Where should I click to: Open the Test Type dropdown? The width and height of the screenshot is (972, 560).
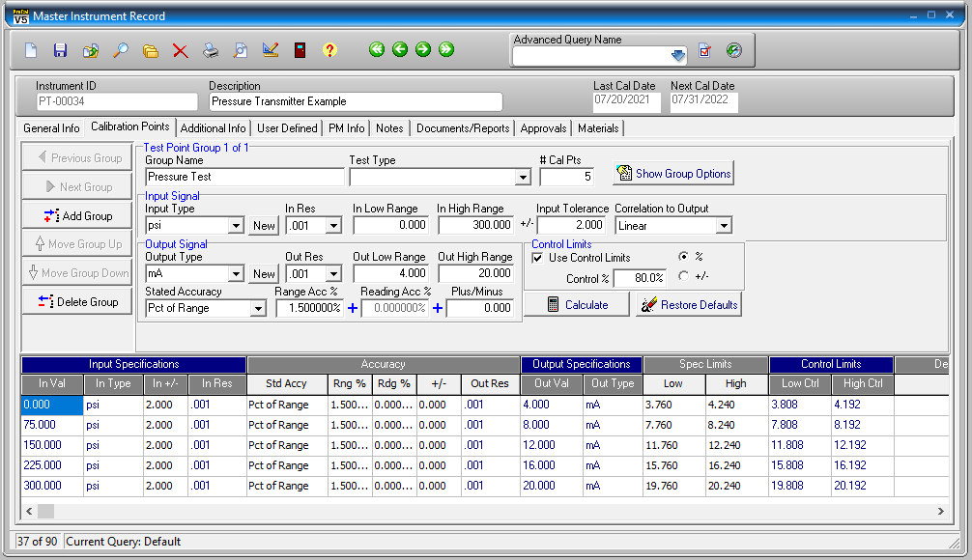(523, 178)
